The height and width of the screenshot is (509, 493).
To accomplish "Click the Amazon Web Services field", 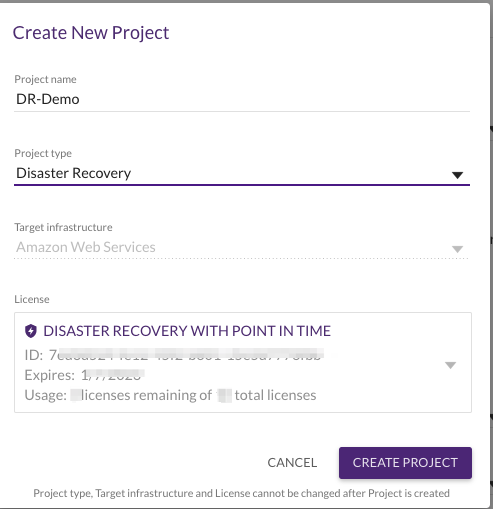I will (242, 247).
